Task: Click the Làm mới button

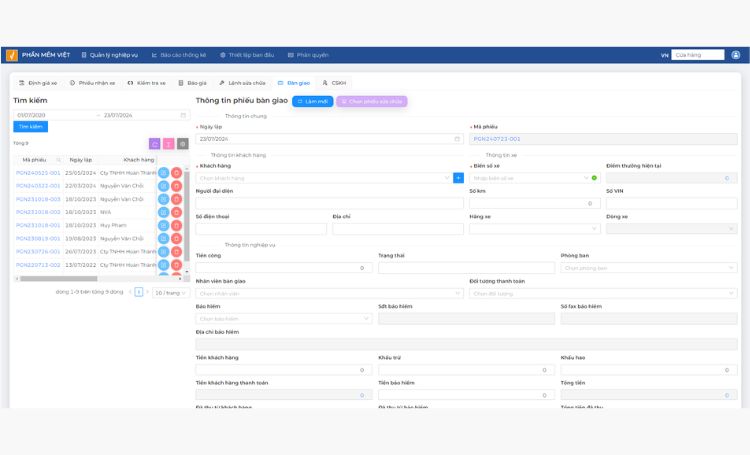Action: pyautogui.click(x=313, y=101)
